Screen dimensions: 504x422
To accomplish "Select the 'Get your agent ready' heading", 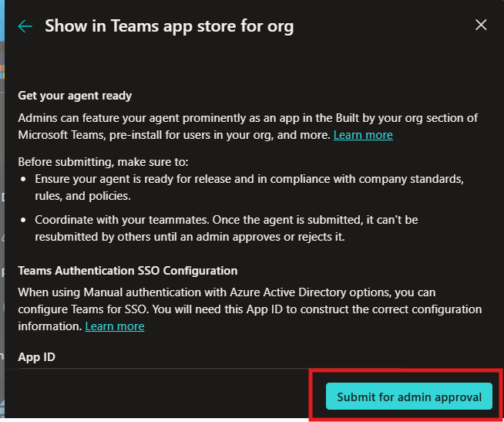I will (75, 96).
